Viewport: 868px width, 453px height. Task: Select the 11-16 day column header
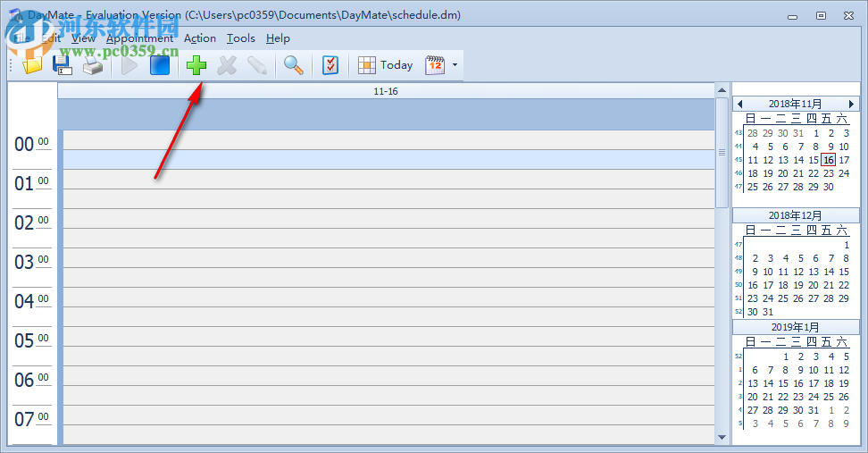click(x=386, y=91)
